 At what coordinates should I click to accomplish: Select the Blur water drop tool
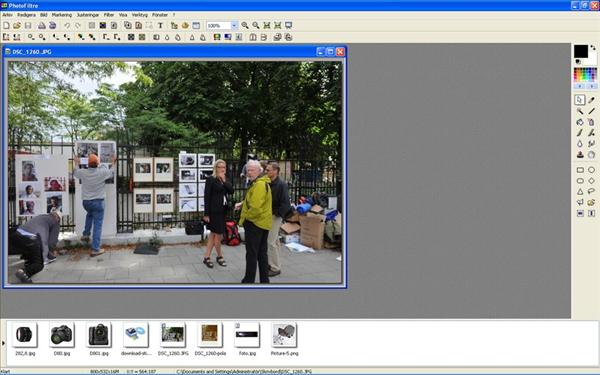580,144
